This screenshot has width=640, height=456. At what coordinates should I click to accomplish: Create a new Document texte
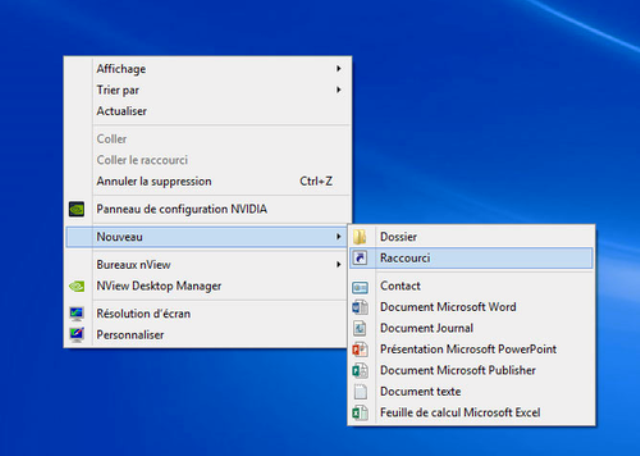(x=420, y=391)
